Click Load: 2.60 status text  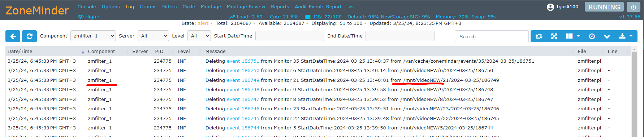coord(250,17)
